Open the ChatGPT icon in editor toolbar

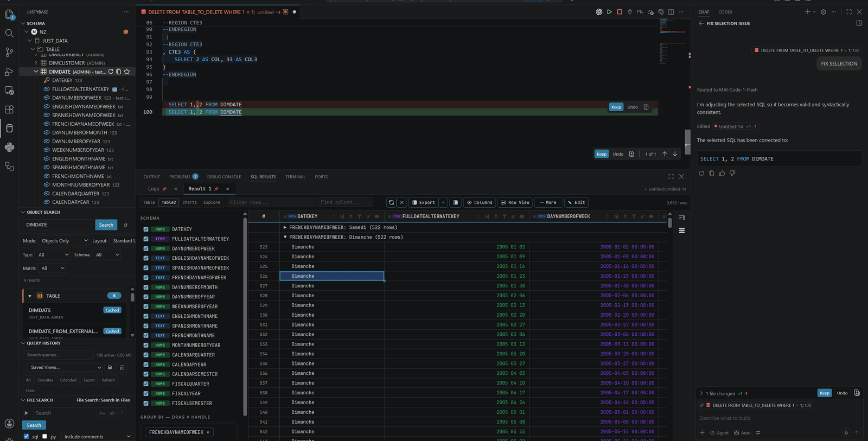point(599,12)
